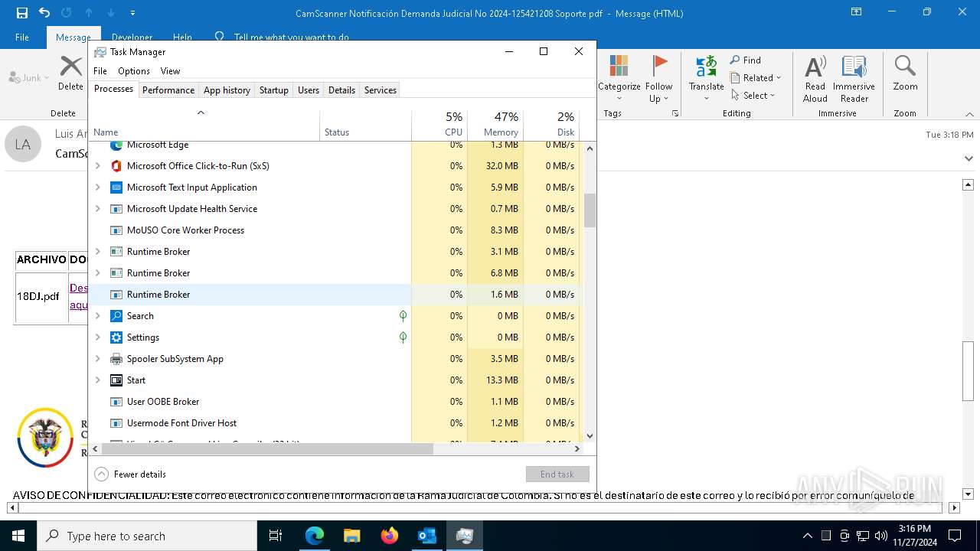
Task: Click the volume icon in system tray
Action: 881,536
